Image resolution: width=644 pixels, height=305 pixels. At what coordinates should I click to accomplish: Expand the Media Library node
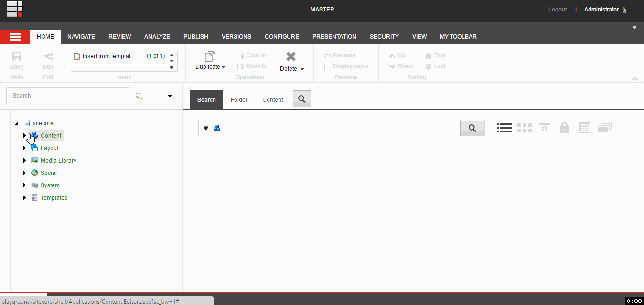pyautogui.click(x=24, y=161)
